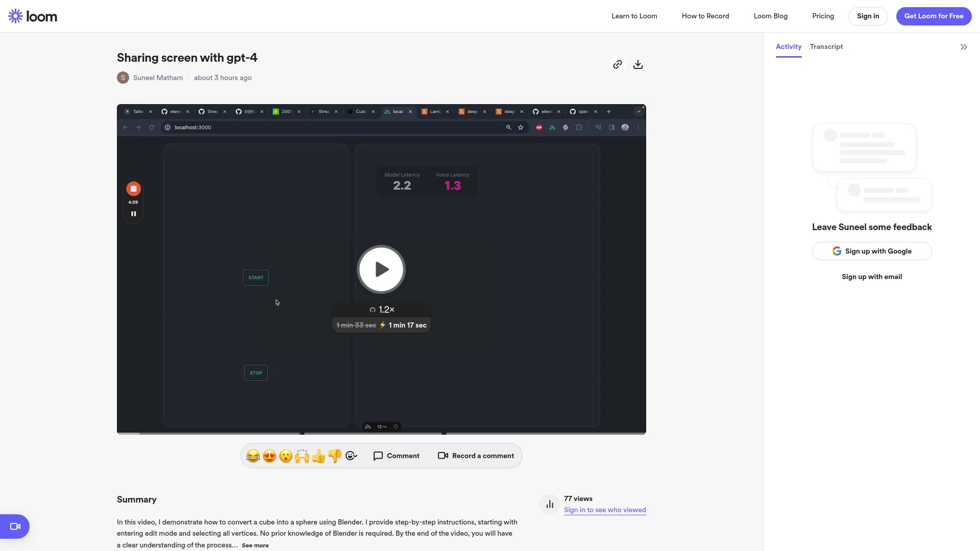Click the video progress bar
The image size is (980, 551).
pyautogui.click(x=381, y=433)
